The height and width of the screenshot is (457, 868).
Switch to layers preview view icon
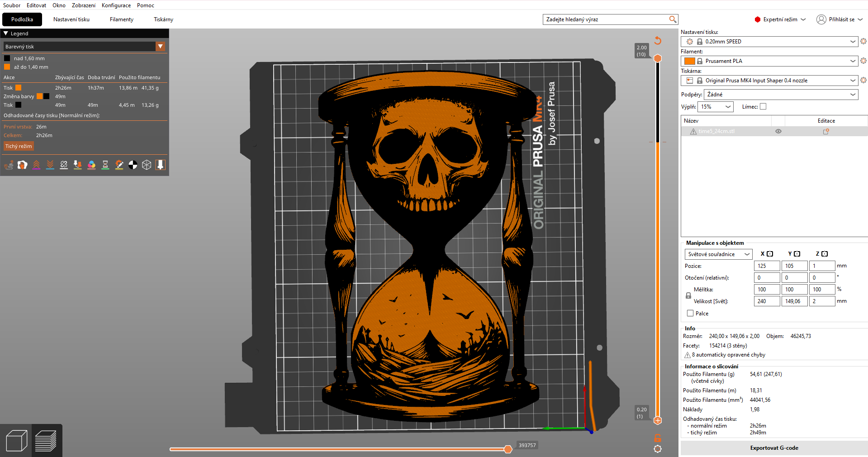coord(46,441)
